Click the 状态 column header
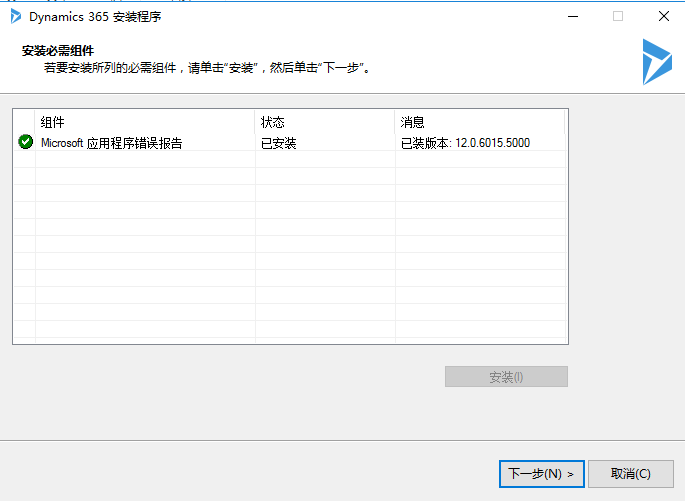Screen dimensions: 685x501 (325, 122)
